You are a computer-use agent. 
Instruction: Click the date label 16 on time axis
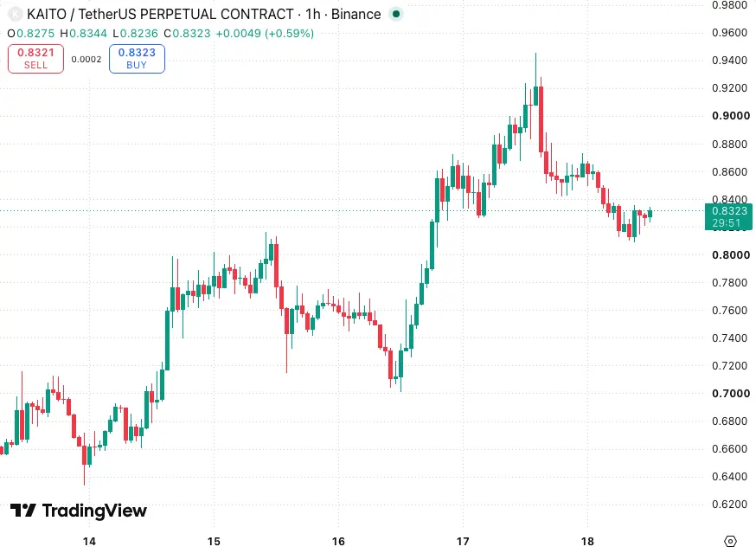click(338, 542)
